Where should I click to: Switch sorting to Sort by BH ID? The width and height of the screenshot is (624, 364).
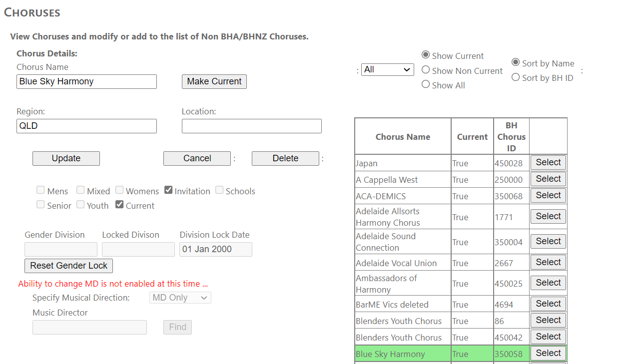click(516, 77)
